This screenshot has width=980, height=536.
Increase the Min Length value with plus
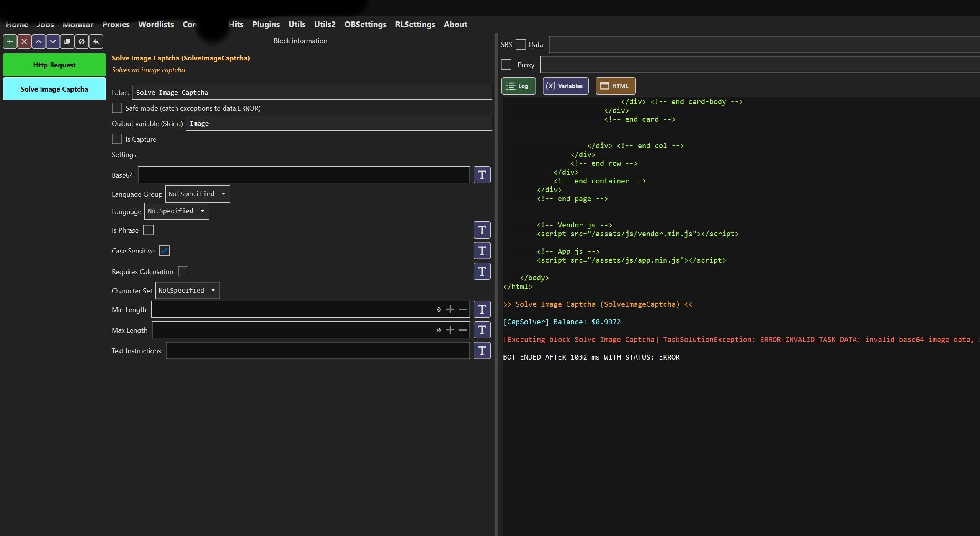450,309
